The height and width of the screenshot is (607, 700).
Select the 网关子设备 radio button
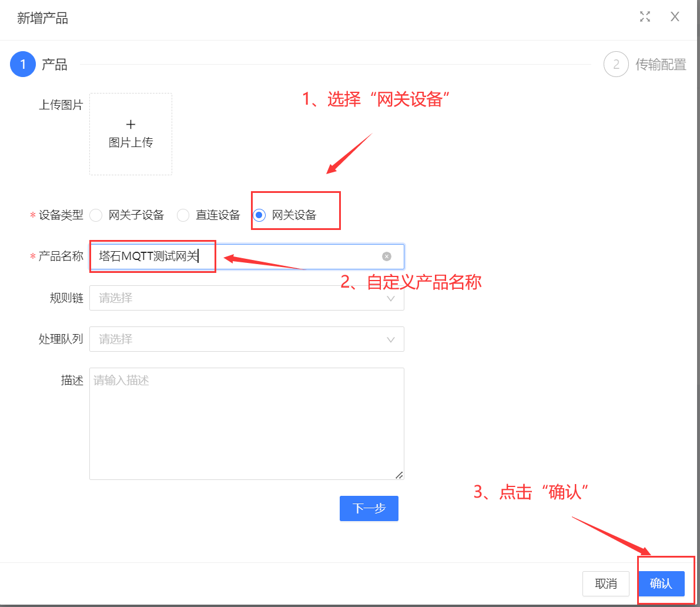(96, 215)
